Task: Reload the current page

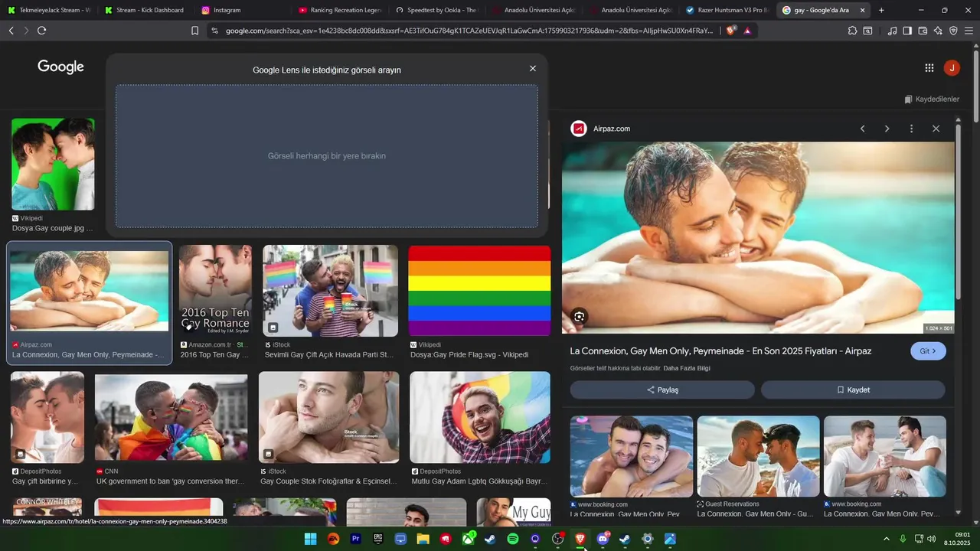Action: point(41,31)
